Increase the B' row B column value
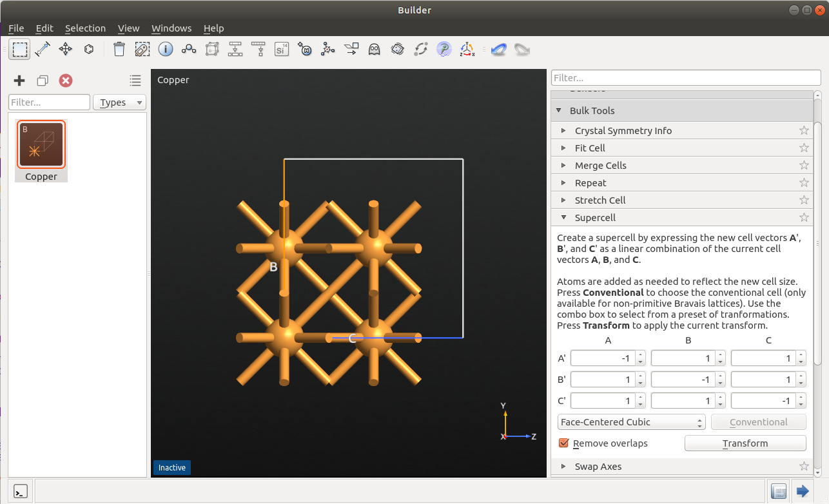This screenshot has height=504, width=829. pos(721,376)
